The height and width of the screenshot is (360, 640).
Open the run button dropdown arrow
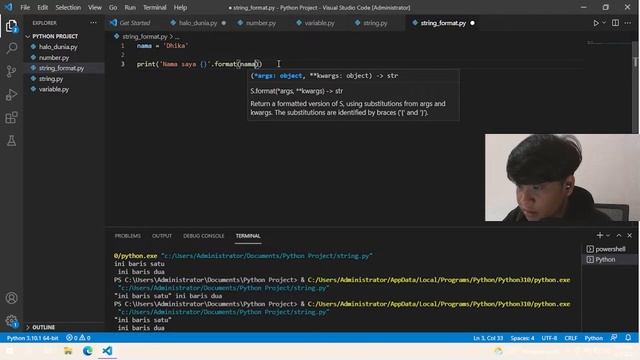604,23
